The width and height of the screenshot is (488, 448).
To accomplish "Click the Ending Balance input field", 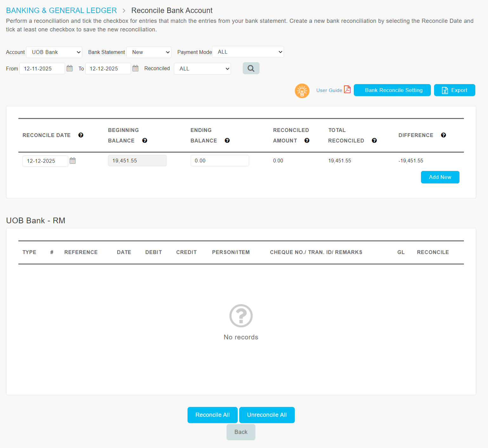I will tap(220, 161).
